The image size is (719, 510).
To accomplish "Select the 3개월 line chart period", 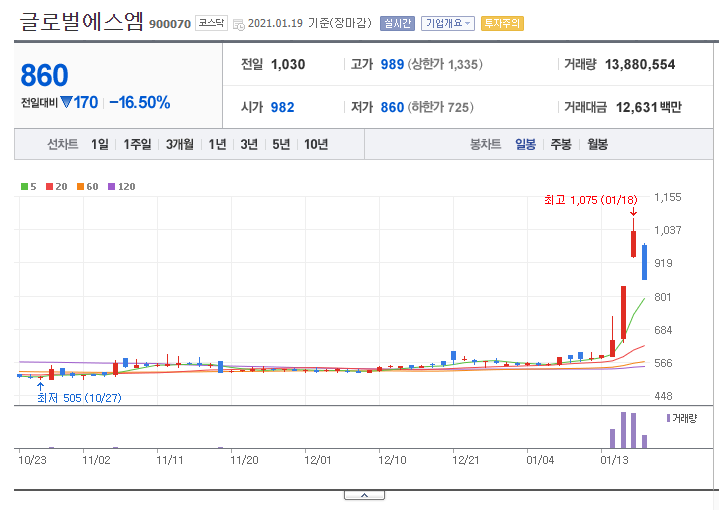I will click(x=179, y=144).
